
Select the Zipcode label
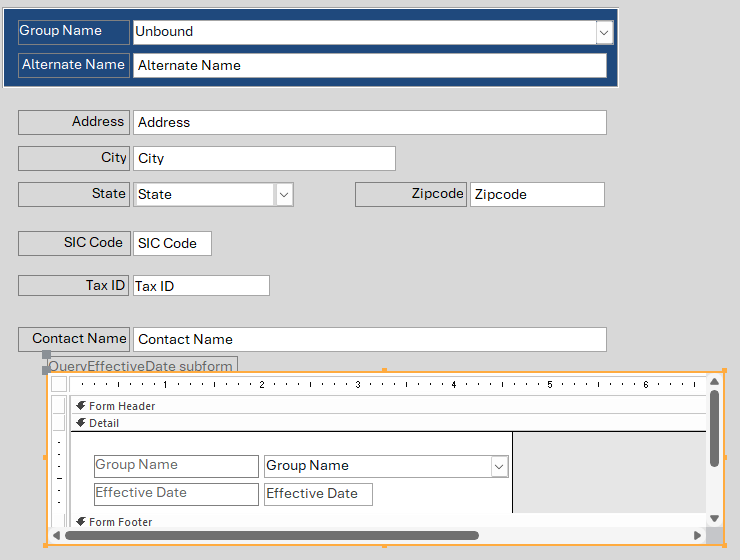coord(411,194)
